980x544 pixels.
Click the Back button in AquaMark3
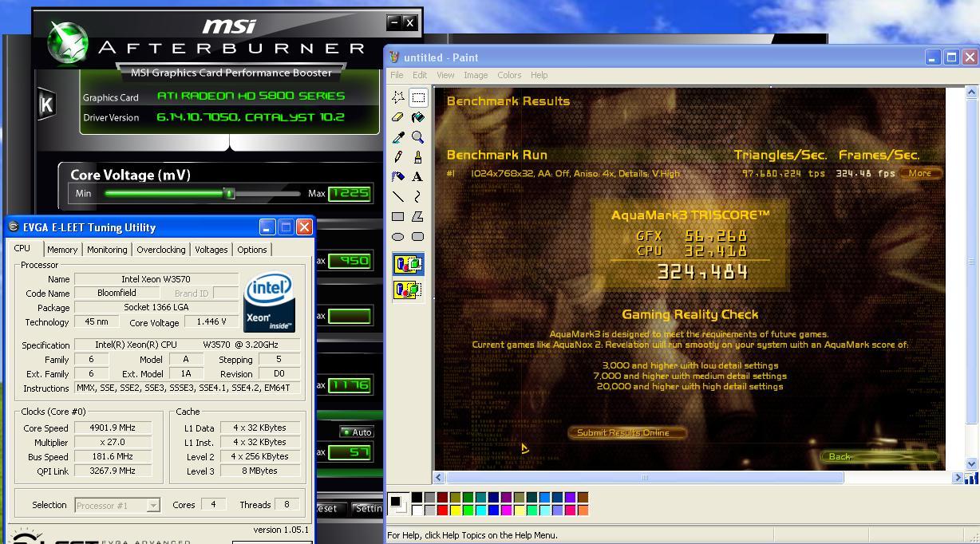pyautogui.click(x=879, y=457)
